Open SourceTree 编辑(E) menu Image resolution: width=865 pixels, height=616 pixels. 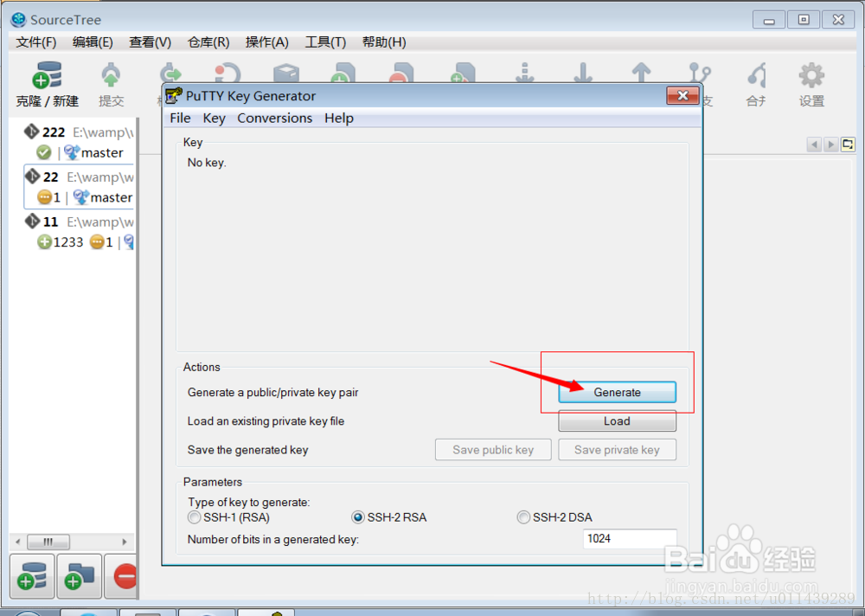[93, 42]
